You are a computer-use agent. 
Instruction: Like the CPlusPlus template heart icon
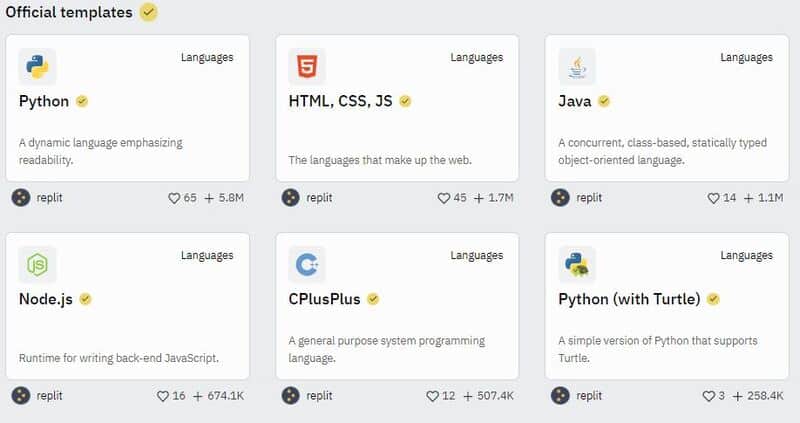point(433,396)
